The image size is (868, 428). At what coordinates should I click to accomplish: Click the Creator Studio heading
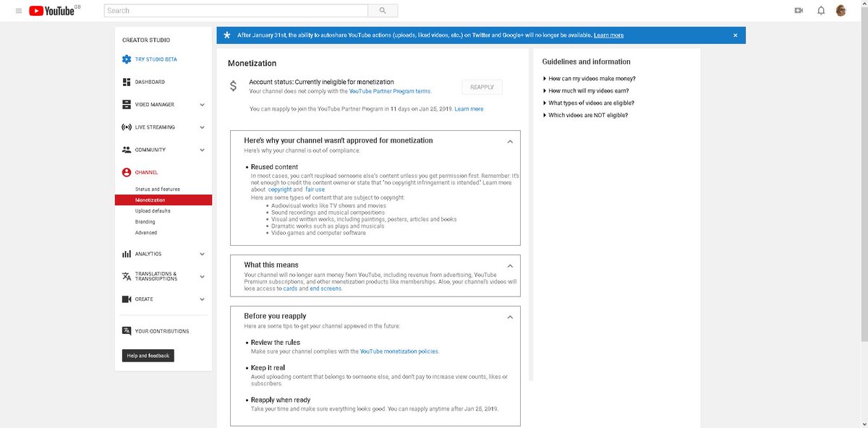146,40
